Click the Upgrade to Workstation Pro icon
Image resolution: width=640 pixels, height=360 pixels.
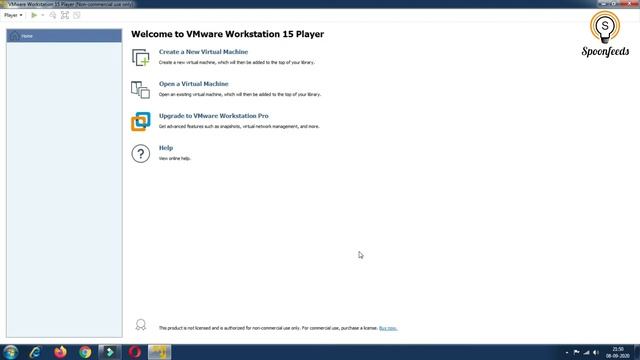141,122
